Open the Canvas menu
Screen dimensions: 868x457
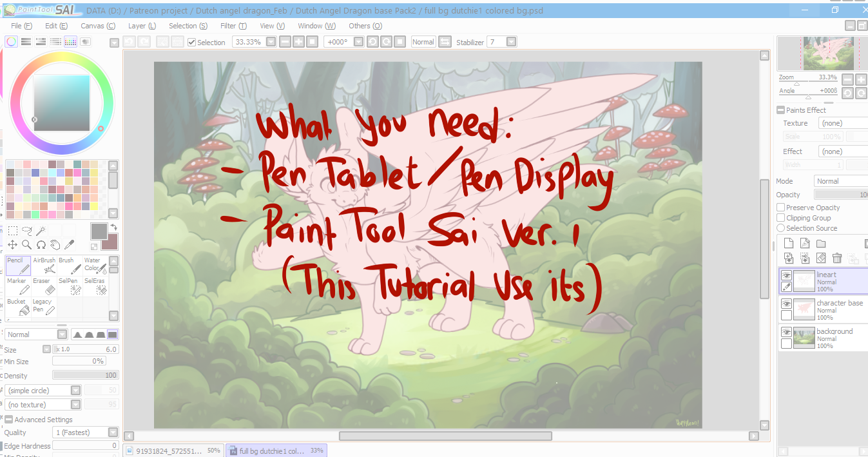(98, 26)
